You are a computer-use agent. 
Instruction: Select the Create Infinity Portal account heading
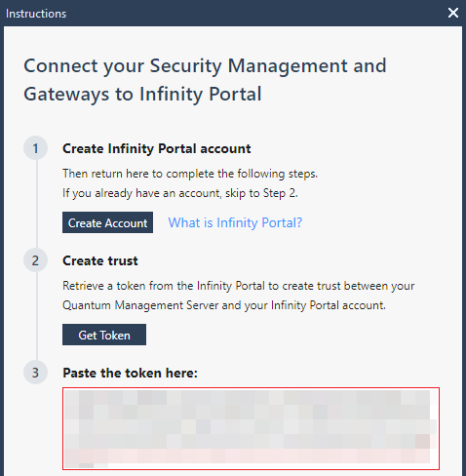tap(157, 148)
